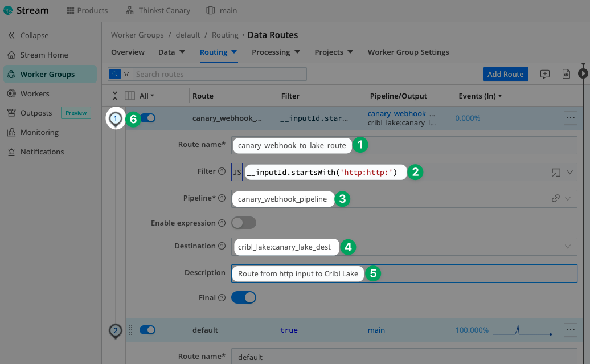
Task: Open Worker Group Settings tab
Action: [408, 52]
